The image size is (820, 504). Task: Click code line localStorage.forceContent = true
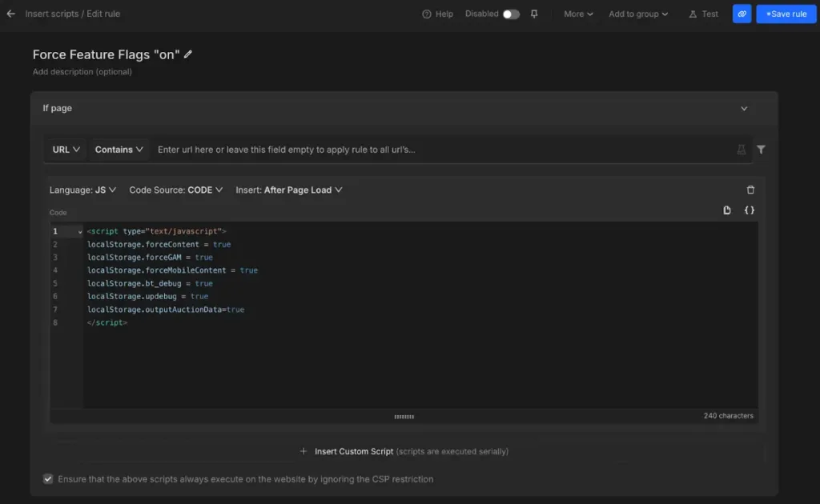pos(159,245)
